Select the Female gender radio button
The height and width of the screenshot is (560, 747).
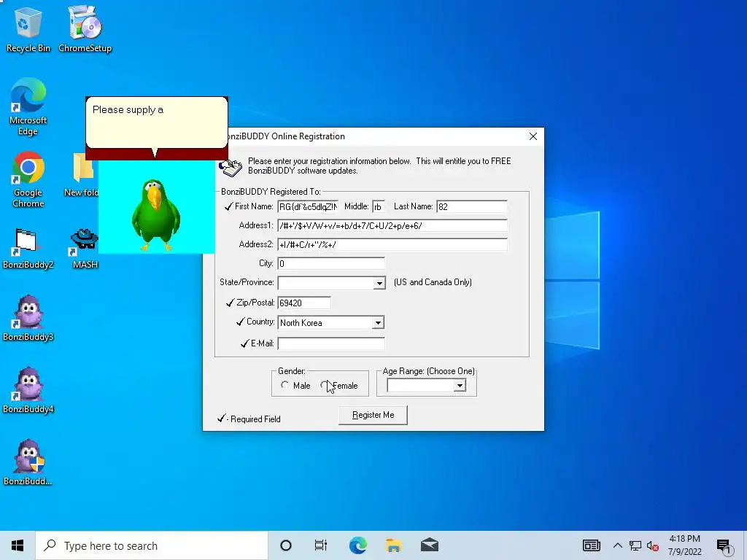(325, 385)
